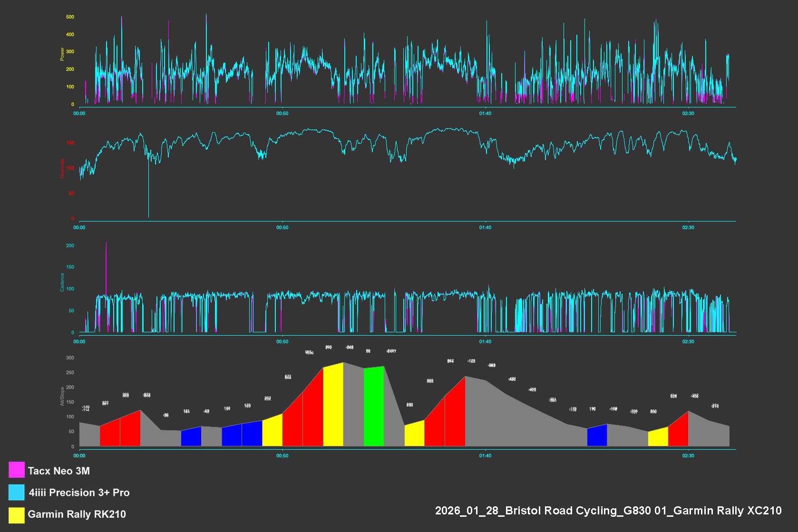This screenshot has width=798, height=532.
Task: Click the 150 value on the Heartrate axis
Action: coord(70,143)
